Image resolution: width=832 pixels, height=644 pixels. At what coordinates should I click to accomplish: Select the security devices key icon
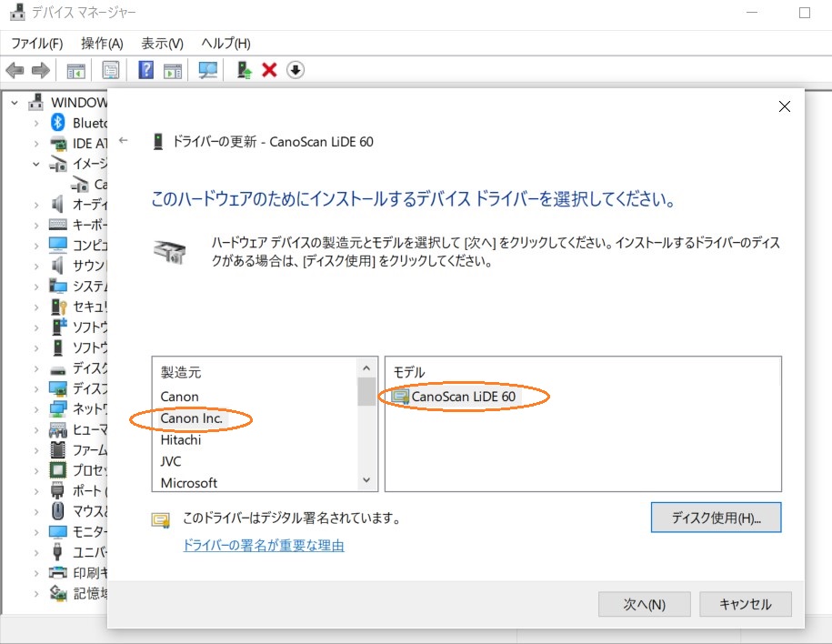(x=58, y=307)
